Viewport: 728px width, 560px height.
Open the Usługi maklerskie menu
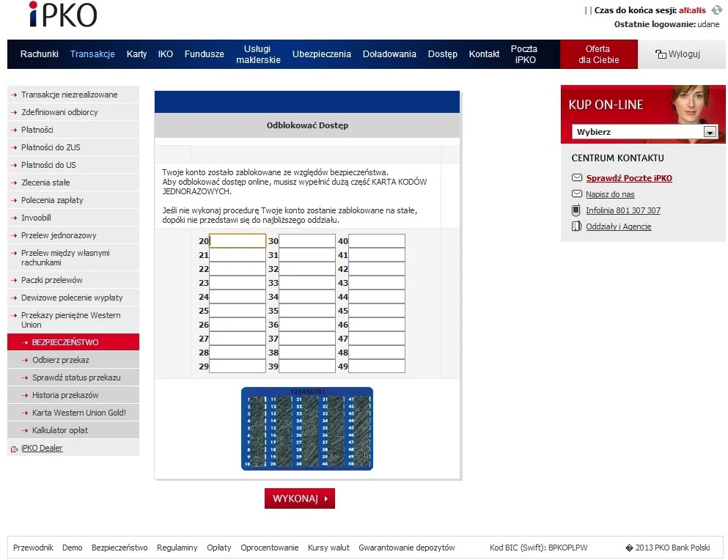(x=258, y=54)
